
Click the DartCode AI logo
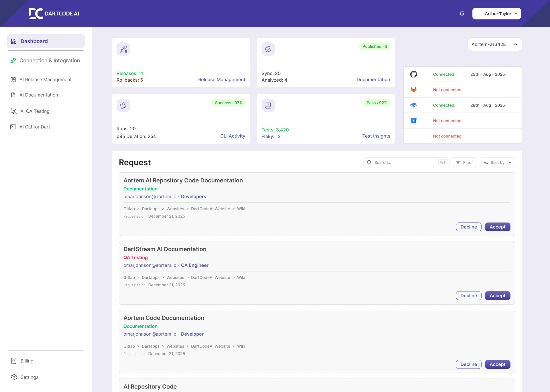(x=54, y=13)
